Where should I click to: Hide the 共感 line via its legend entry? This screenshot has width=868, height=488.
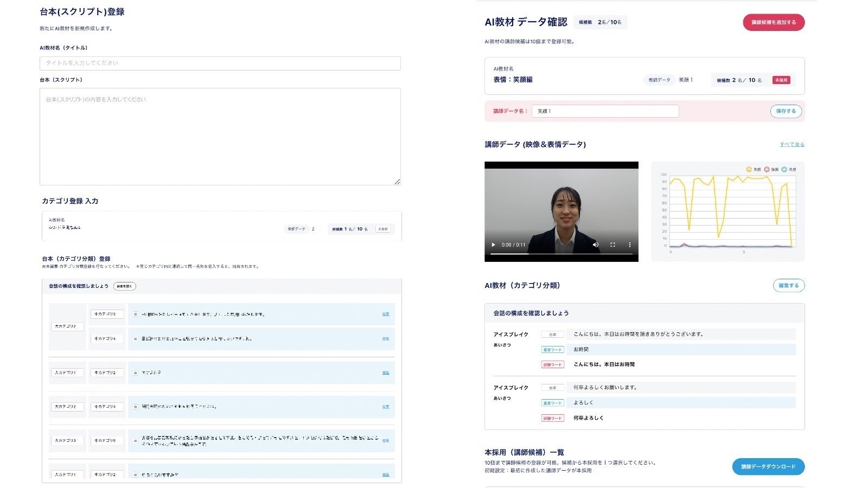pyautogui.click(x=792, y=169)
